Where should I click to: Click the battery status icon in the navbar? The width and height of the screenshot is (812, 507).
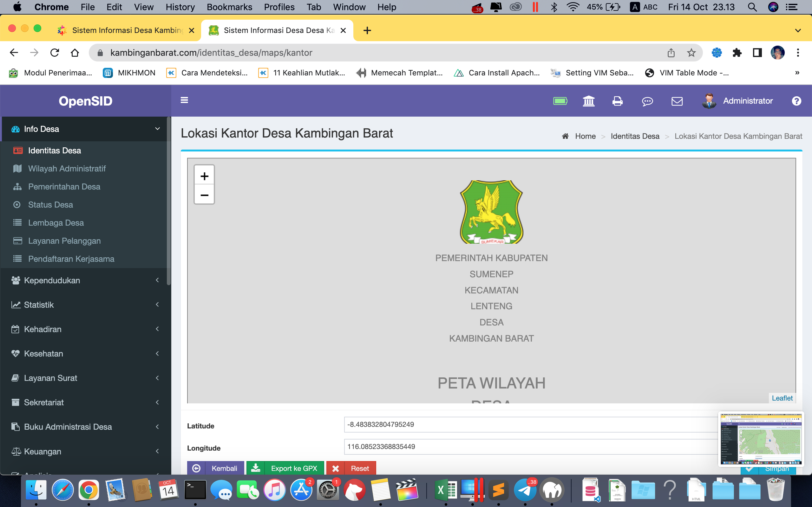[x=561, y=101]
